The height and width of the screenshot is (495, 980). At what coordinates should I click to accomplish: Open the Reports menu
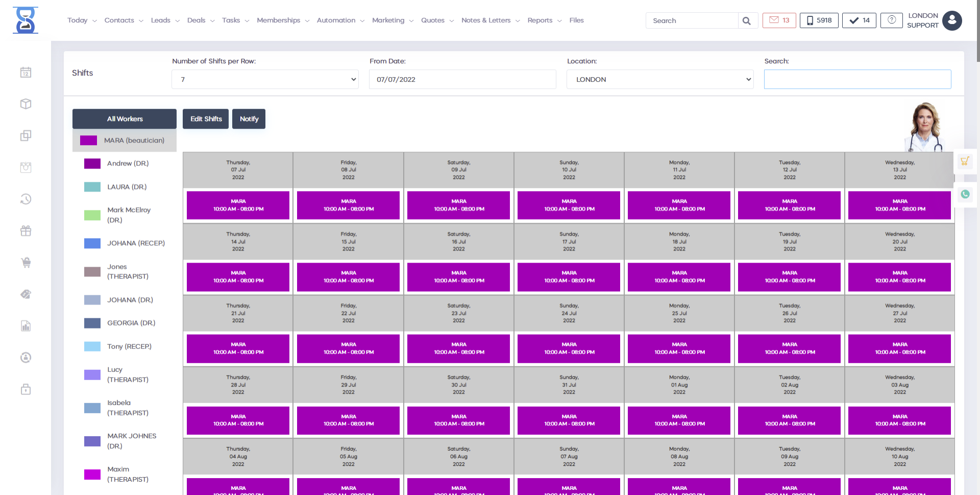point(544,20)
